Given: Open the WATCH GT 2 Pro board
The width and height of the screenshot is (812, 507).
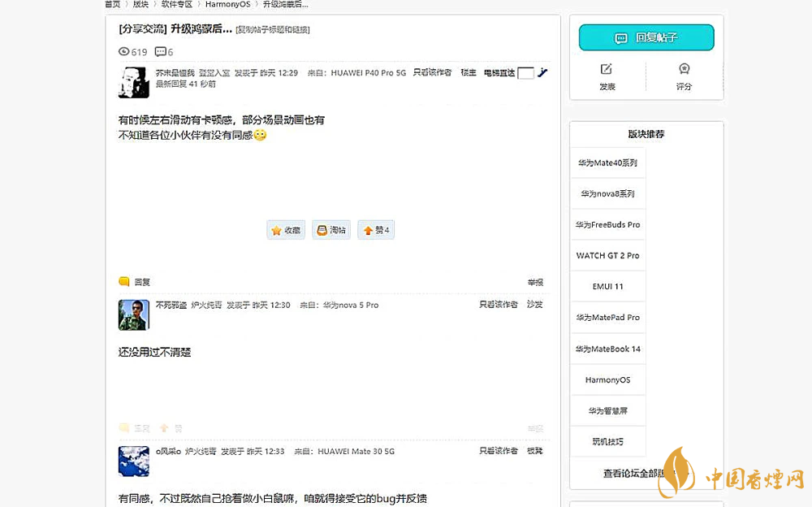Looking at the screenshot, I should pyautogui.click(x=607, y=255).
